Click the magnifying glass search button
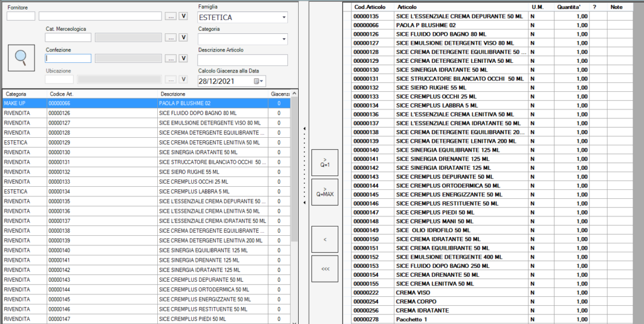This screenshot has height=324, width=644. click(x=21, y=58)
